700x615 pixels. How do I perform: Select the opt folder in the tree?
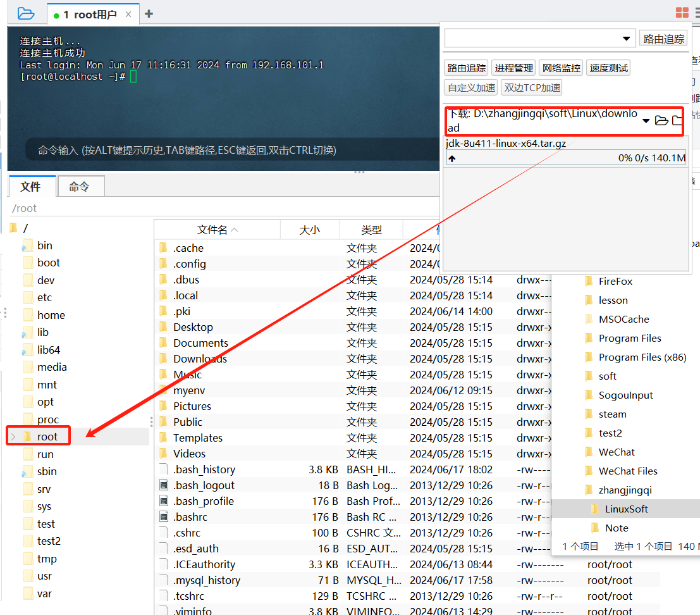[x=45, y=402]
